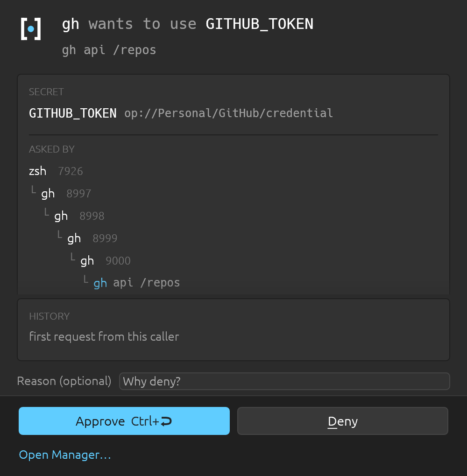
Task: Click the return-arrow icon on Approve
Action: (x=166, y=421)
